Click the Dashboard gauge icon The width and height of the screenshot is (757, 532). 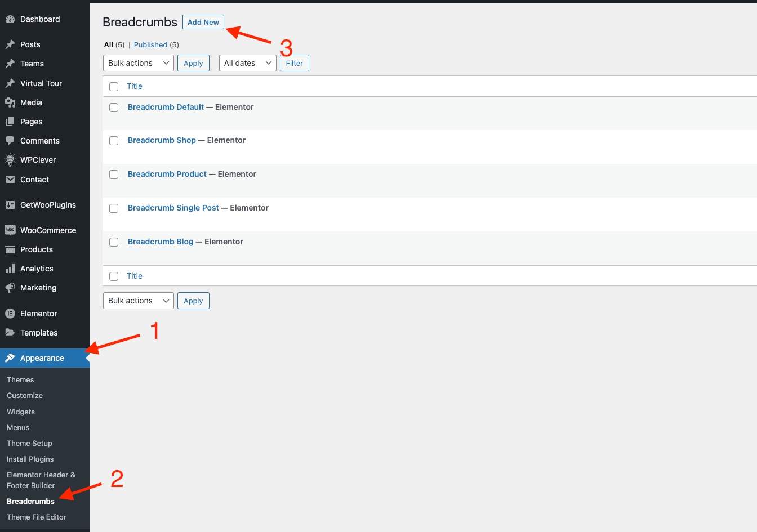tap(10, 19)
